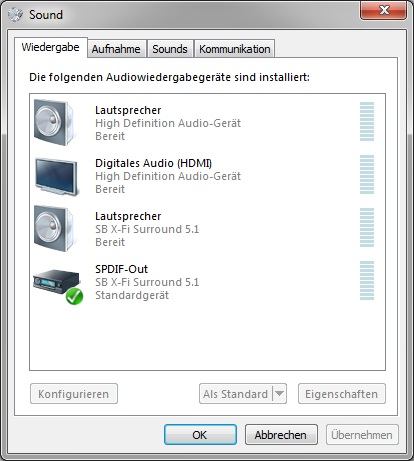The width and height of the screenshot is (414, 461).
Task: Switch to the Aufnahme tab
Action: [x=116, y=49]
